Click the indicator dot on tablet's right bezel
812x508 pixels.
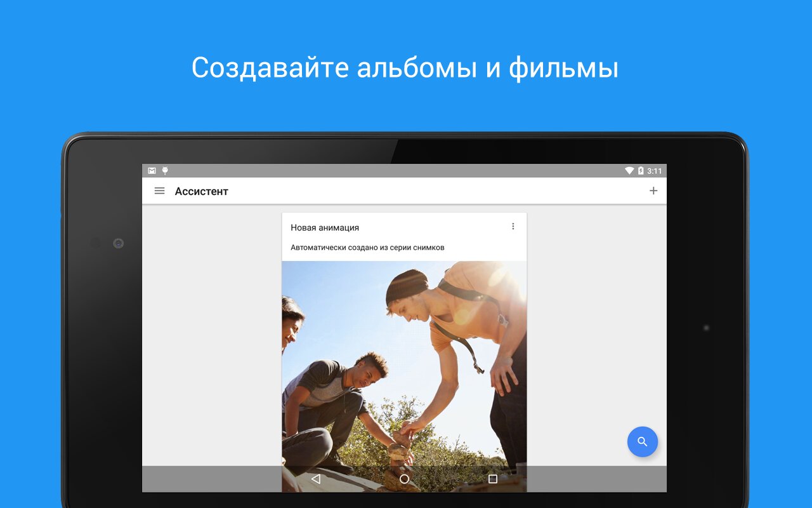706,328
